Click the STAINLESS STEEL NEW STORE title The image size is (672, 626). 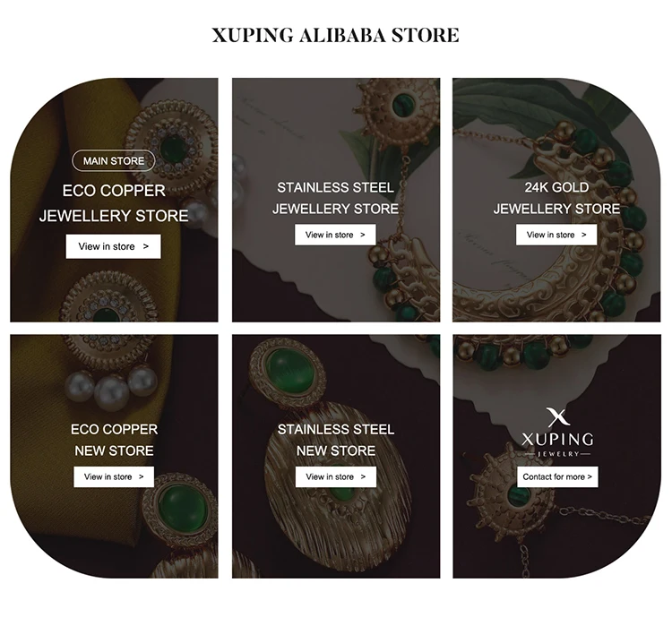(x=335, y=440)
